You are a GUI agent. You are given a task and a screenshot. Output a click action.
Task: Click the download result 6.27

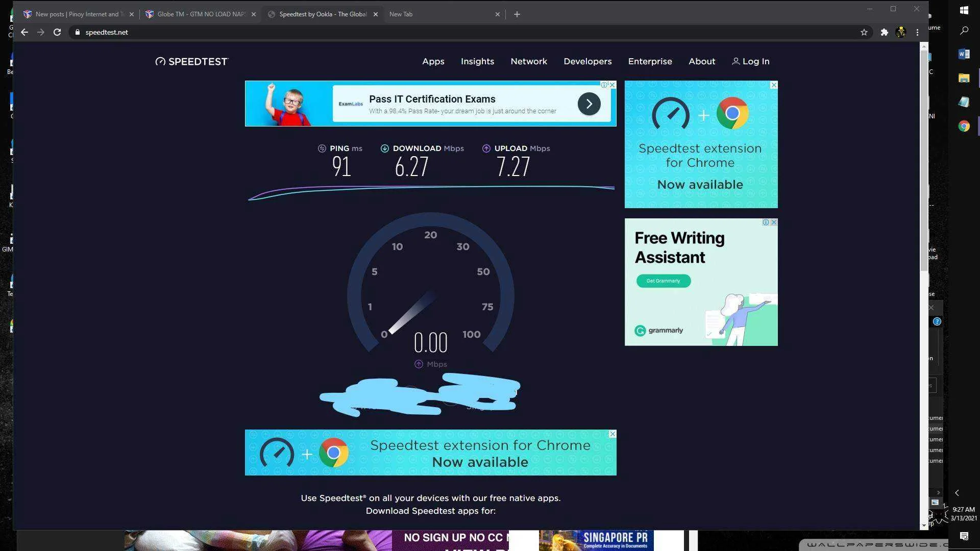pyautogui.click(x=411, y=167)
